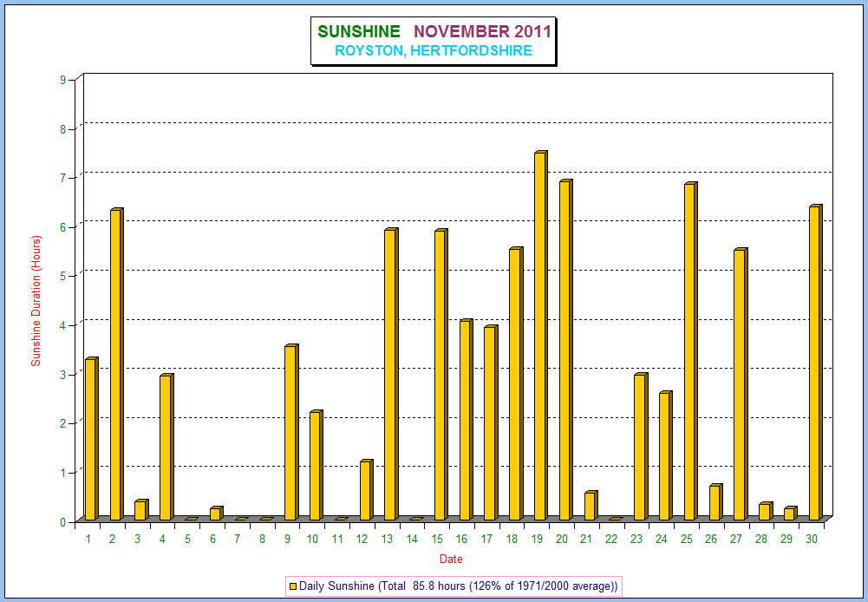This screenshot has width=868, height=602.
Task: Click the y-axis tick label '4'
Action: [62, 325]
